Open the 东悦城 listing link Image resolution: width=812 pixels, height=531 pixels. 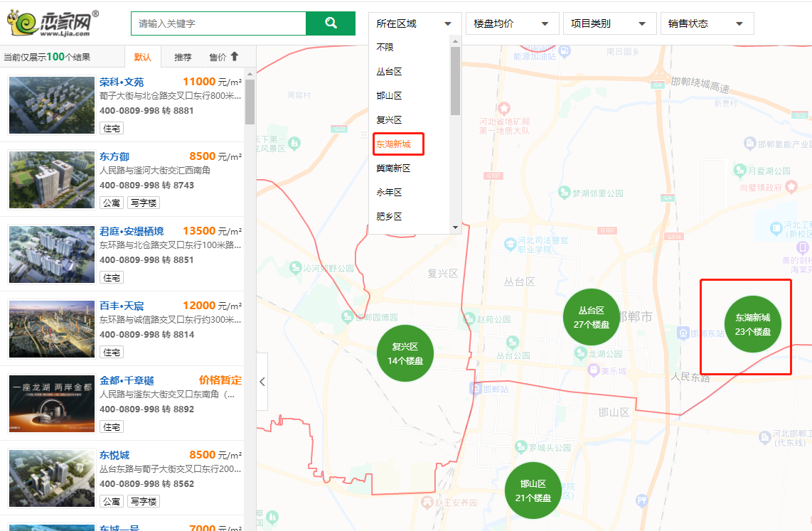(114, 455)
